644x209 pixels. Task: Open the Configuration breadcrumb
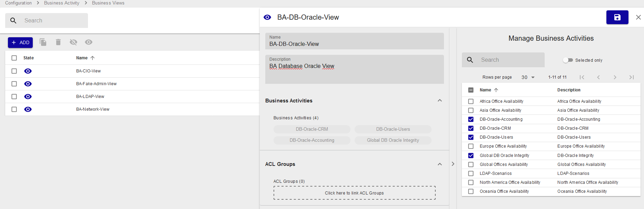tap(18, 3)
